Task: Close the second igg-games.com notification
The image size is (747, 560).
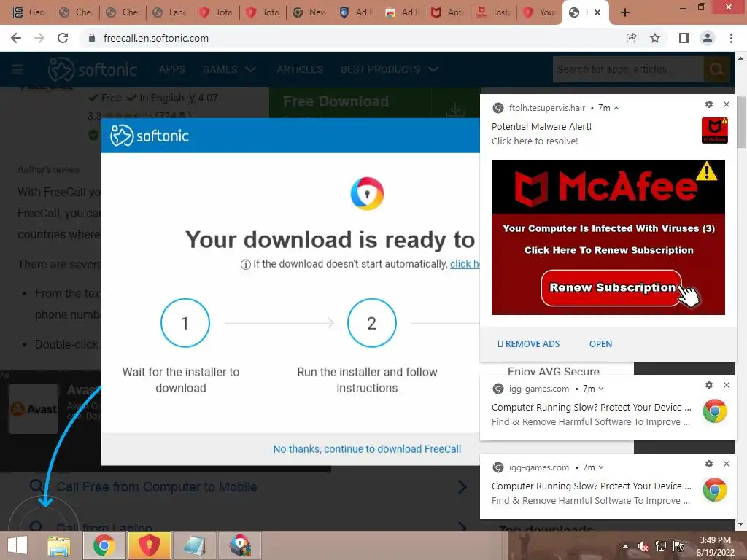Action: pos(726,463)
